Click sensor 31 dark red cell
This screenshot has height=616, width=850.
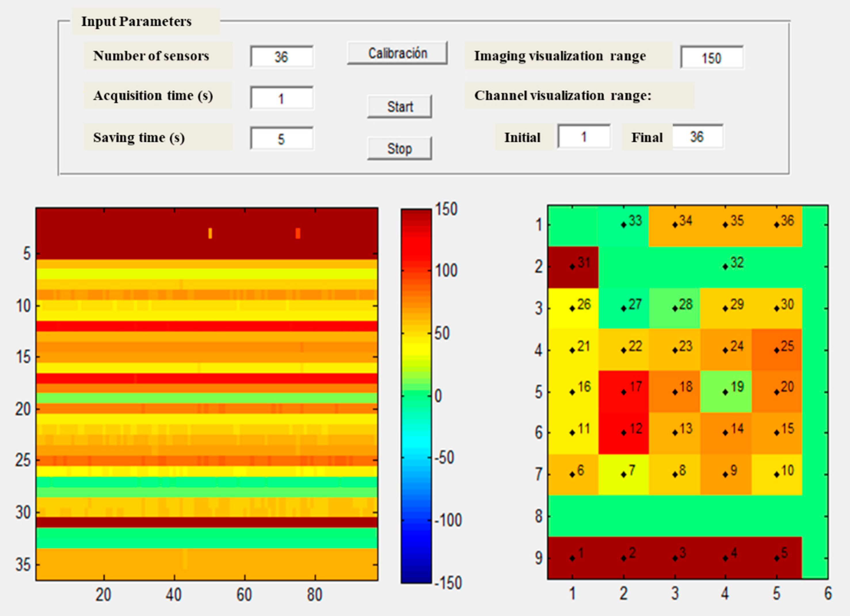point(573,267)
